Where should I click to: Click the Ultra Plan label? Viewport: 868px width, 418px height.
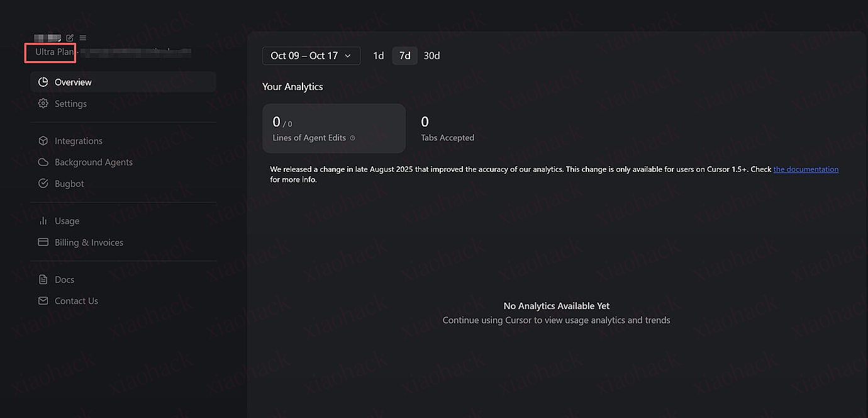tap(54, 52)
